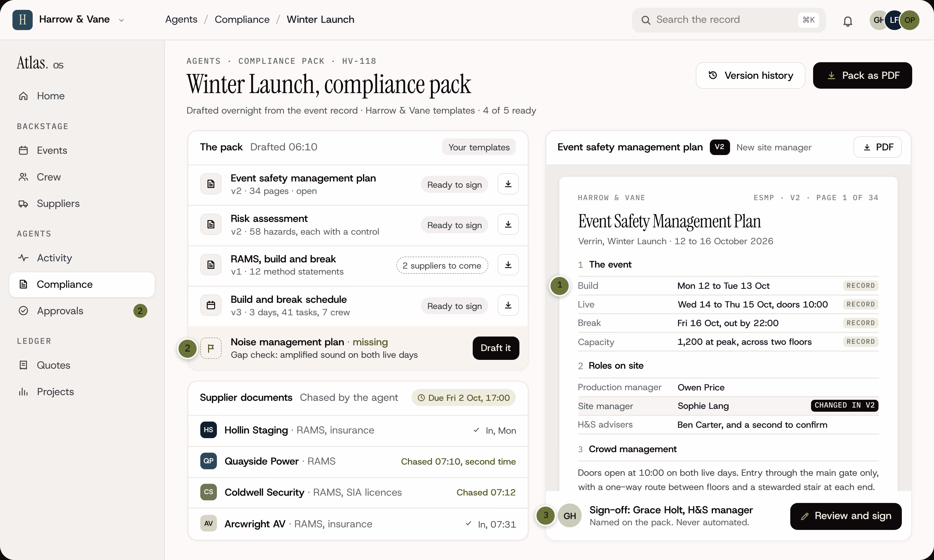Click the Harrow & Vane logo icon
The height and width of the screenshot is (560, 934).
22,20
